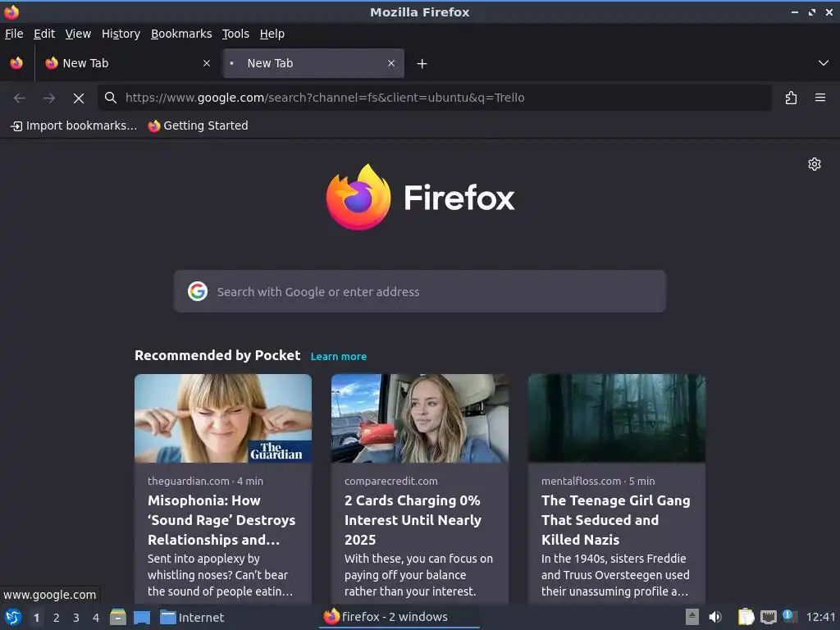The height and width of the screenshot is (630, 840).
Task: Personalize new tab via gear icon
Action: 815,164
